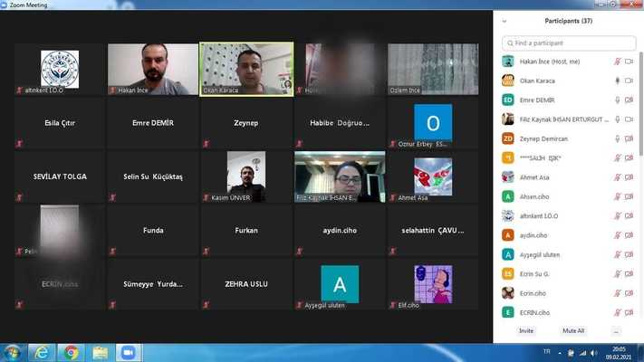The height and width of the screenshot is (362, 644).
Task: Click aydin.ciho's muted microphone icon
Action: click(x=617, y=235)
